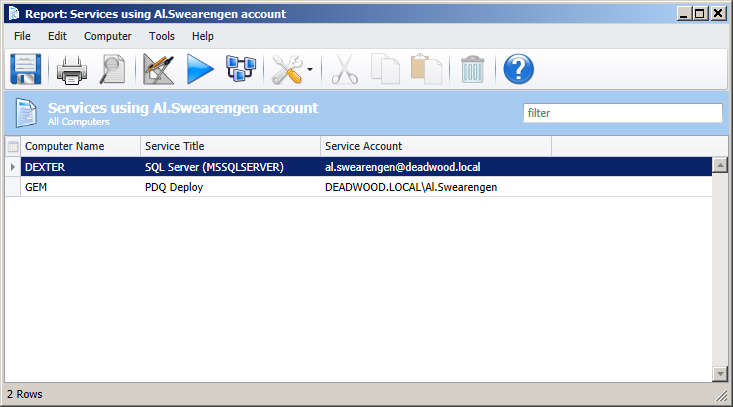Open the report definition editor icon
This screenshot has height=407, width=733.
point(158,70)
